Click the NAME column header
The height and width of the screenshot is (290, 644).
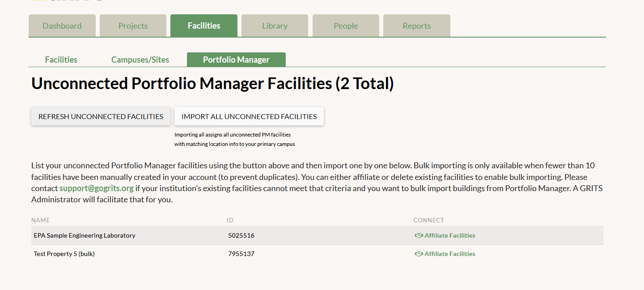click(x=41, y=220)
